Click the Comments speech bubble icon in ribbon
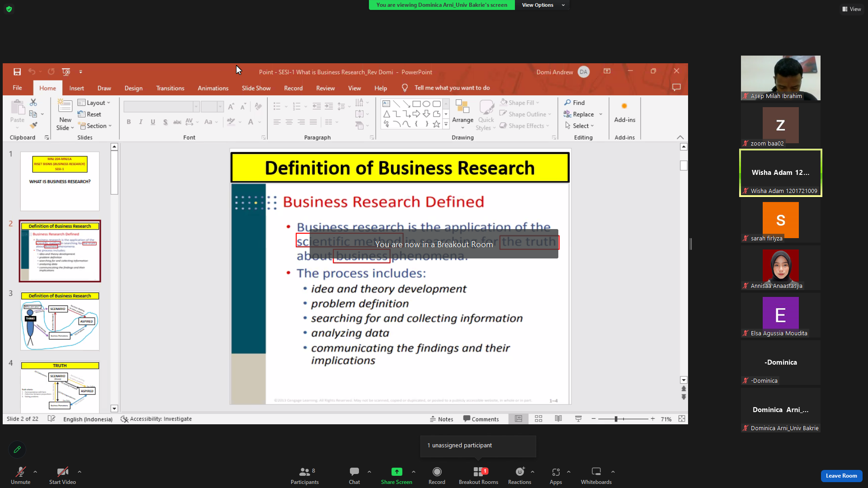Screen dimensions: 868x488 pos(676,87)
